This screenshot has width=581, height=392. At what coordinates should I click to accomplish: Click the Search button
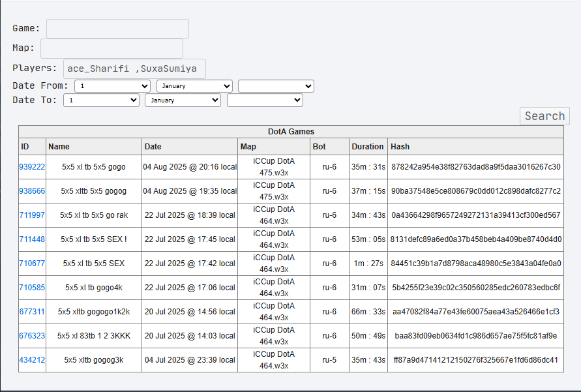544,116
